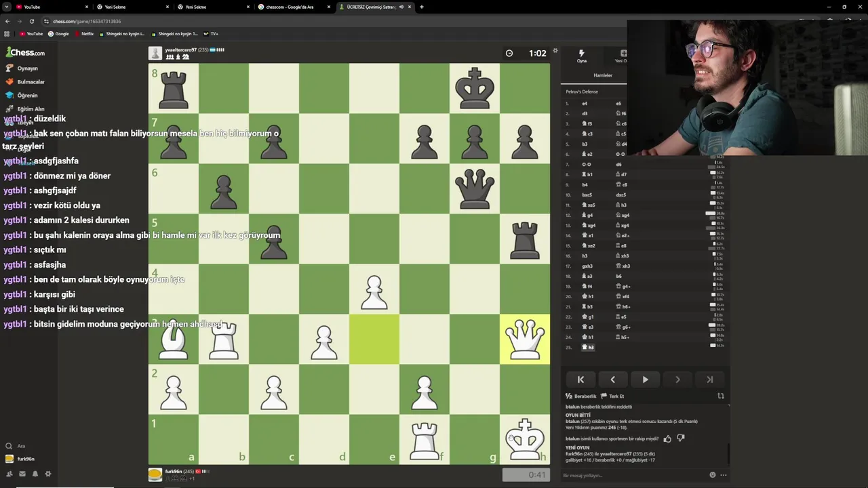Viewport: 868px width, 488px height.
Task: Click the opponent avatar above the board
Action: tap(155, 54)
